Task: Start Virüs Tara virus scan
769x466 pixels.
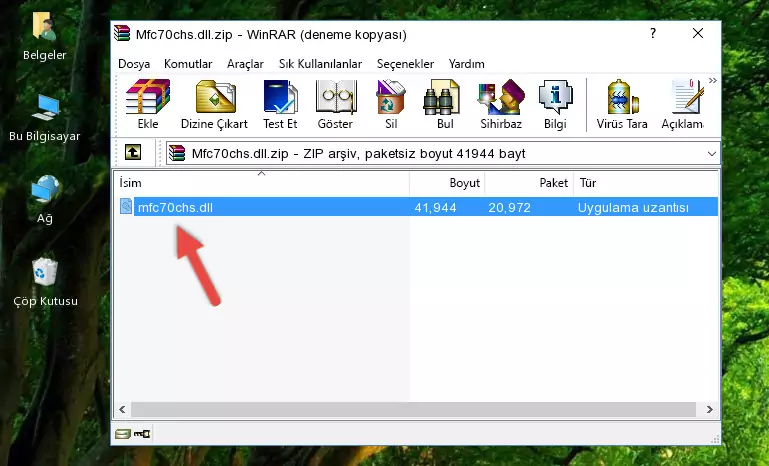Action: coord(622,104)
